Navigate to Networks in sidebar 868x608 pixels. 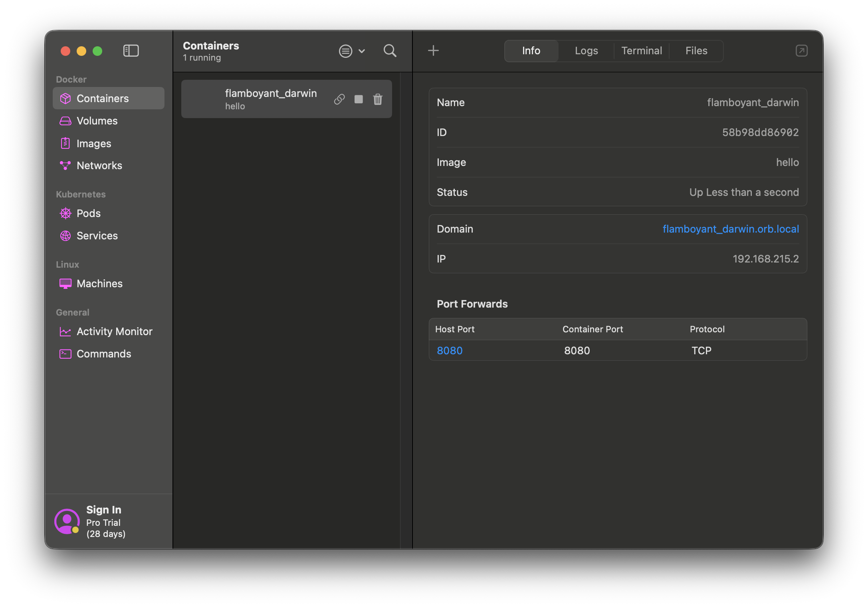tap(99, 166)
